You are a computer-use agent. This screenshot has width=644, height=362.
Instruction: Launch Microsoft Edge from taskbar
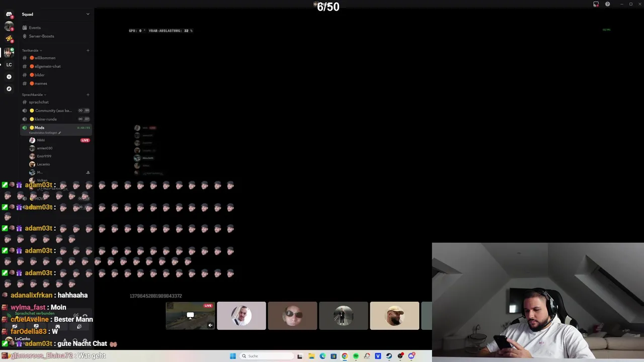pyautogui.click(x=323, y=356)
